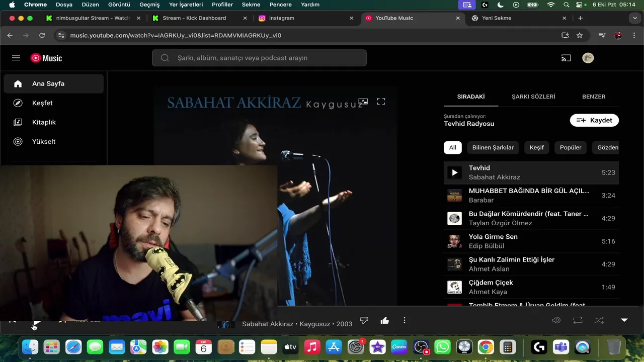Open the Geçmiş menu in the menu bar
Viewport: 644px width, 362px height.
coord(149,5)
